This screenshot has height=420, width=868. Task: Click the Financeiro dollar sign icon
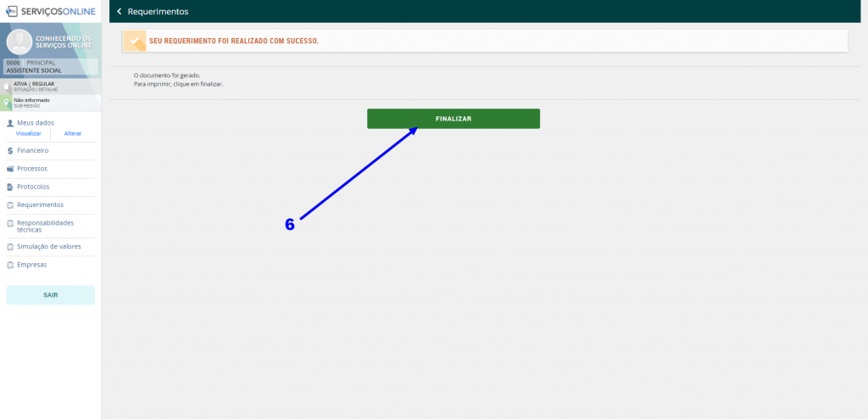(9, 150)
